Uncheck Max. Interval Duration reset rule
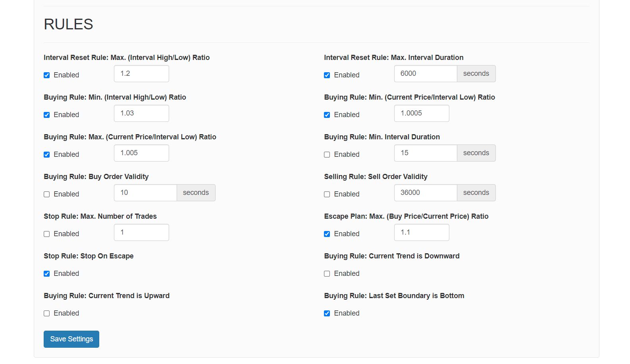The width and height of the screenshot is (630, 364). tap(327, 75)
